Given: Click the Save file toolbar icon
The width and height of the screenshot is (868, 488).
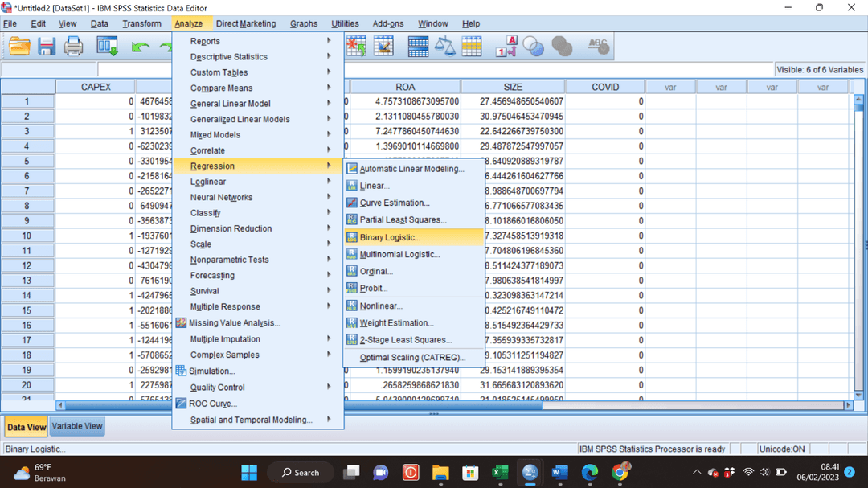Looking at the screenshot, I should 47,47.
